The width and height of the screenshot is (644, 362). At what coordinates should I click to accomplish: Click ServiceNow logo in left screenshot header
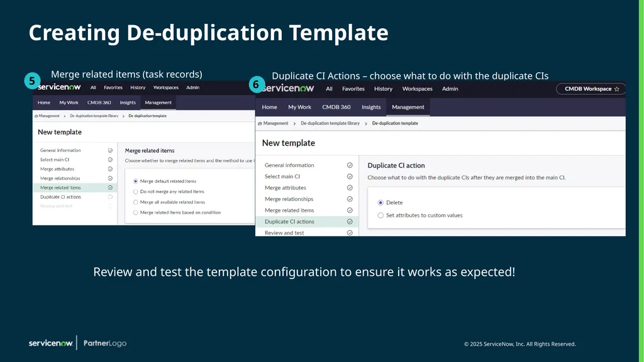click(60, 87)
